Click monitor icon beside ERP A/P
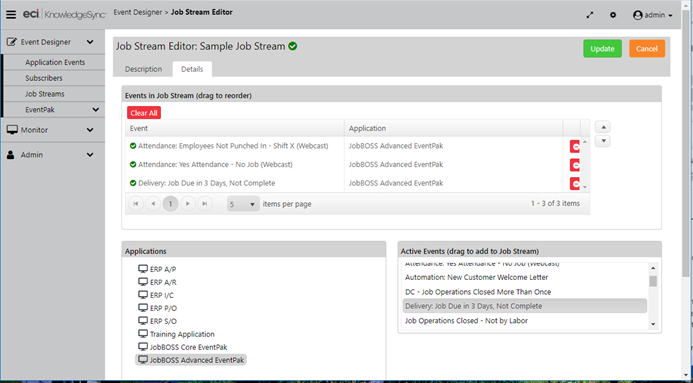693x383 pixels. [x=143, y=269]
